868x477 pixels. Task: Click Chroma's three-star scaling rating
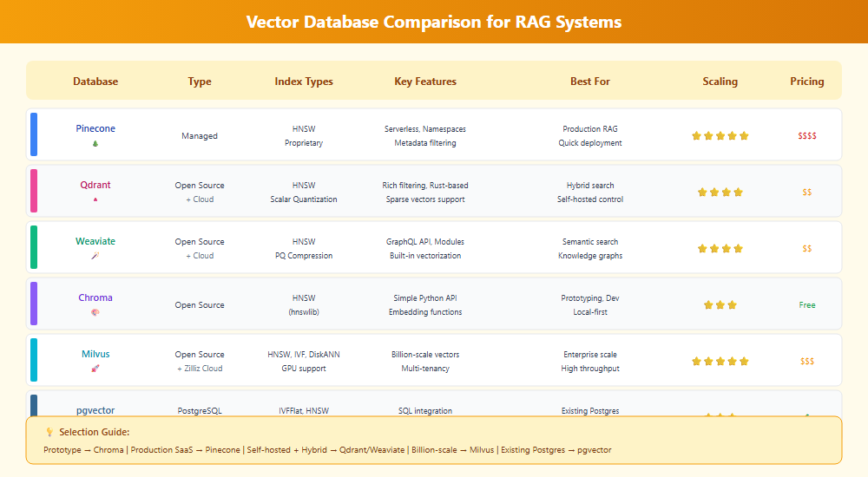(x=720, y=305)
